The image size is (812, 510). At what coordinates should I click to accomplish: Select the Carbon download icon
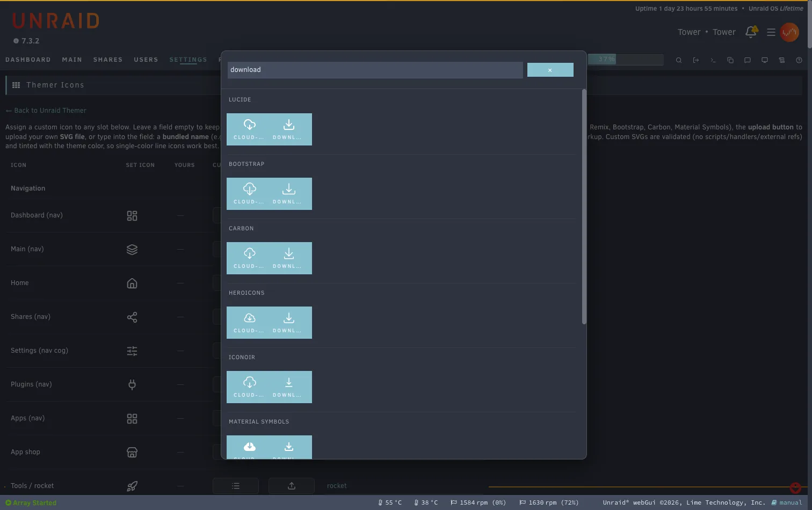click(x=288, y=258)
